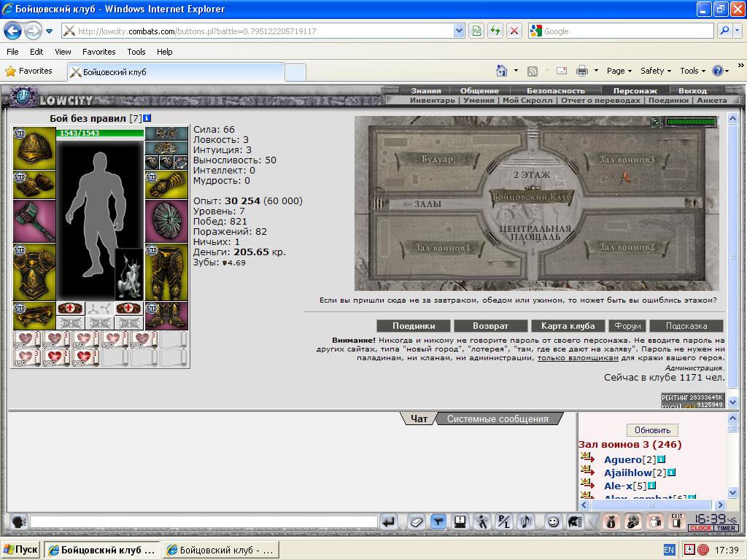Click the armored leggings slot
Screen dimensions: 747x560
point(166,273)
